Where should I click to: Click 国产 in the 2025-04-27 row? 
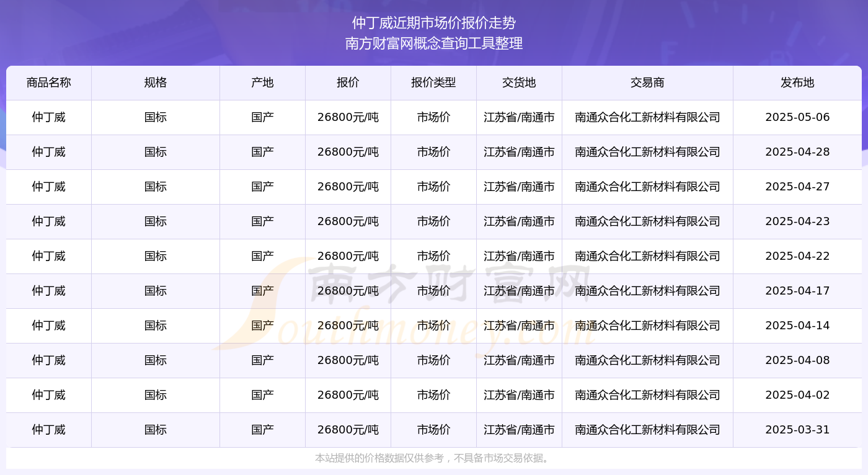pyautogui.click(x=262, y=187)
